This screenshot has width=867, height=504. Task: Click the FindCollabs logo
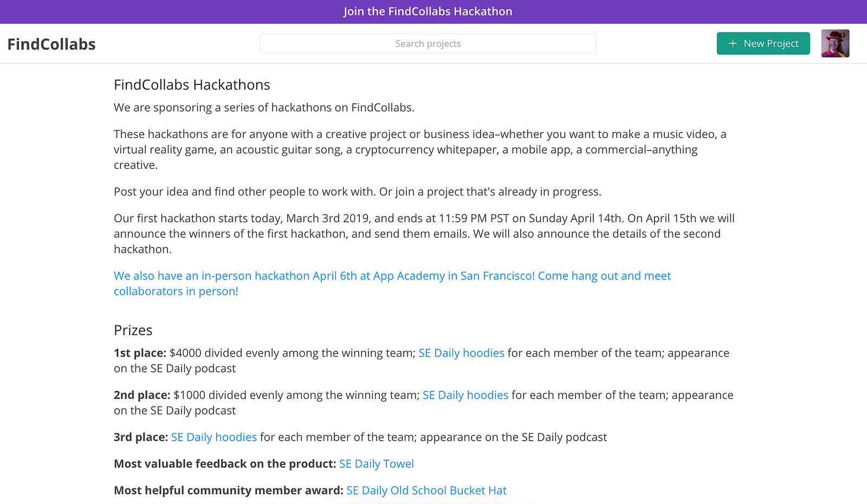[51, 44]
